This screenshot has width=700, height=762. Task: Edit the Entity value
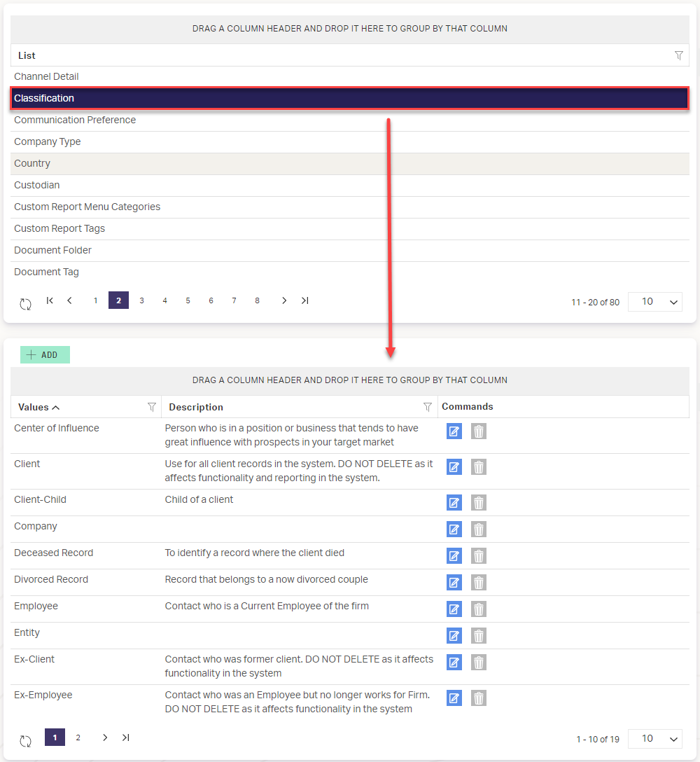(454, 636)
